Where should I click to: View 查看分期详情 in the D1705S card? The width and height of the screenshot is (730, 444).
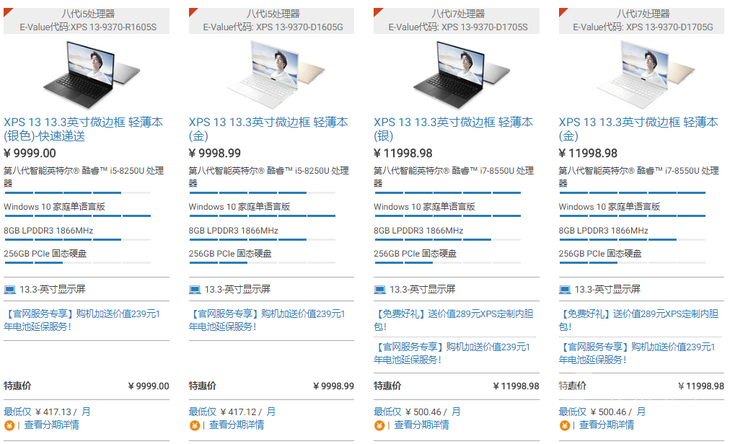click(422, 425)
